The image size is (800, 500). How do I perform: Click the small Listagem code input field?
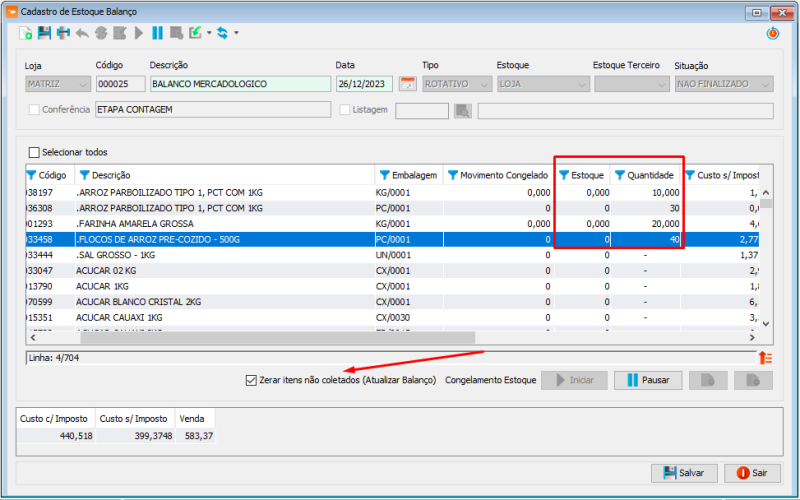pyautogui.click(x=422, y=111)
